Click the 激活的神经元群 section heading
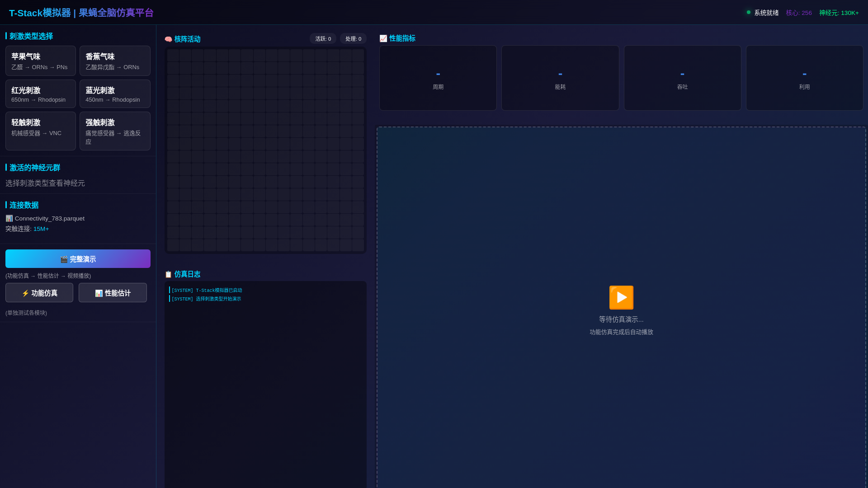Screen dimensions: 868x488 [35, 168]
